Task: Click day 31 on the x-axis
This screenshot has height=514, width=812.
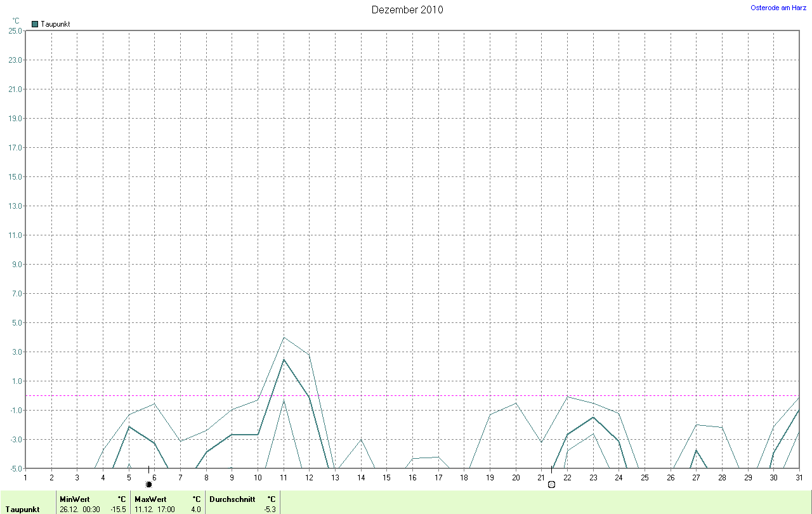Action: tap(799, 477)
